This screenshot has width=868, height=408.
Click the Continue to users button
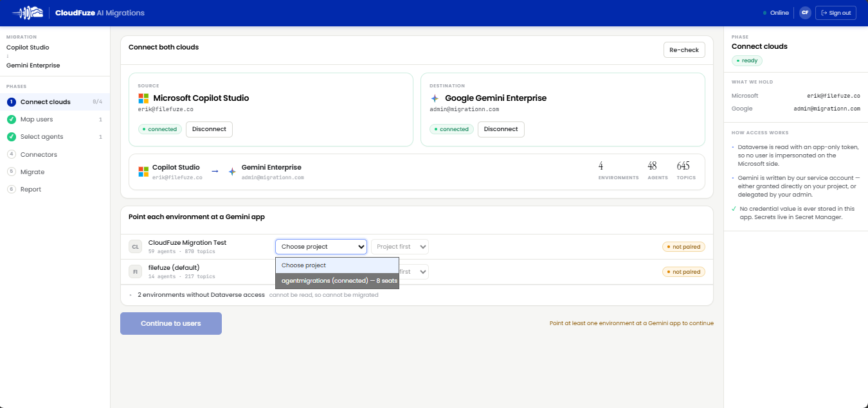coord(171,323)
